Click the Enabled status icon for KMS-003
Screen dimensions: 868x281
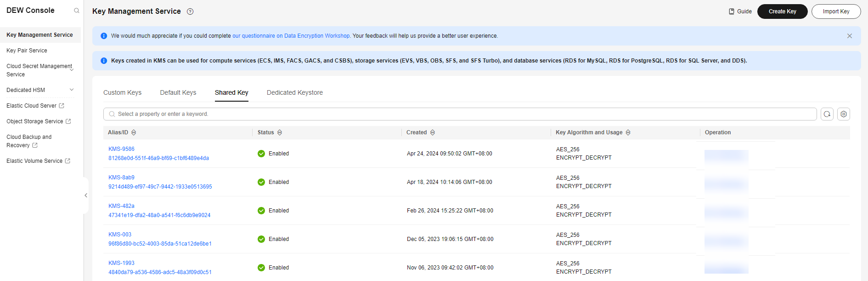(x=261, y=239)
